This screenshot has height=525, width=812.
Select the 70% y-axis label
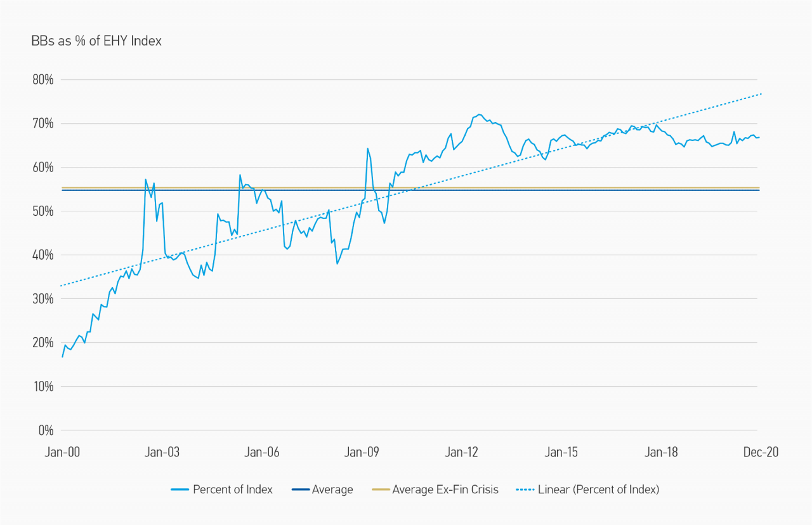tap(42, 124)
